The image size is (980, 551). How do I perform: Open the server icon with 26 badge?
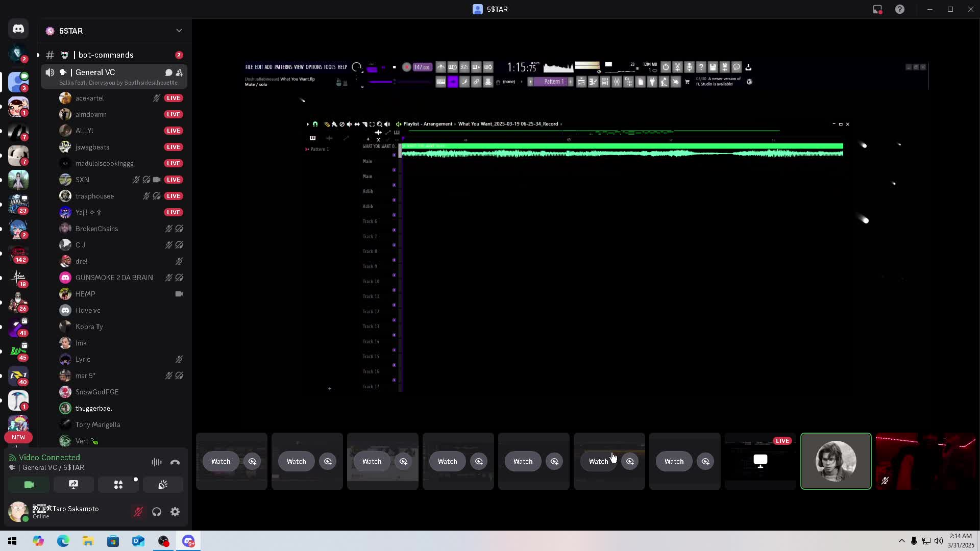pos(18,303)
